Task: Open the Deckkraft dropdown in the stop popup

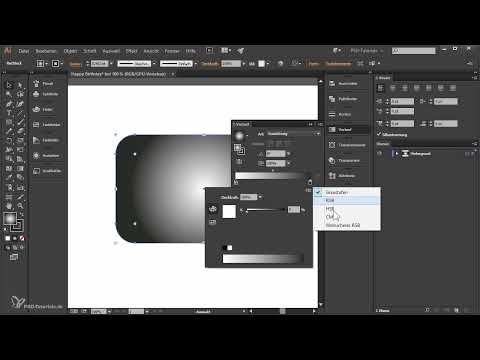Action: click(260, 197)
